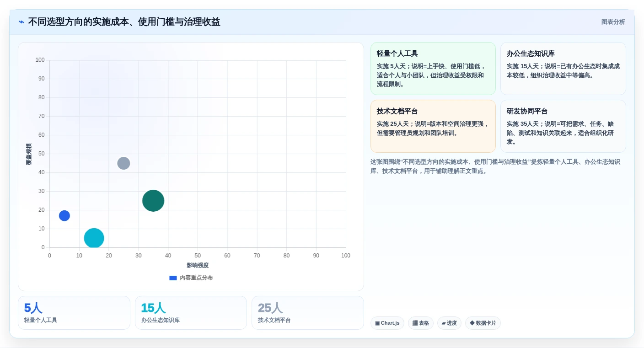Open the 技术文档平台 description card
This screenshot has height=348, width=644.
433,126
